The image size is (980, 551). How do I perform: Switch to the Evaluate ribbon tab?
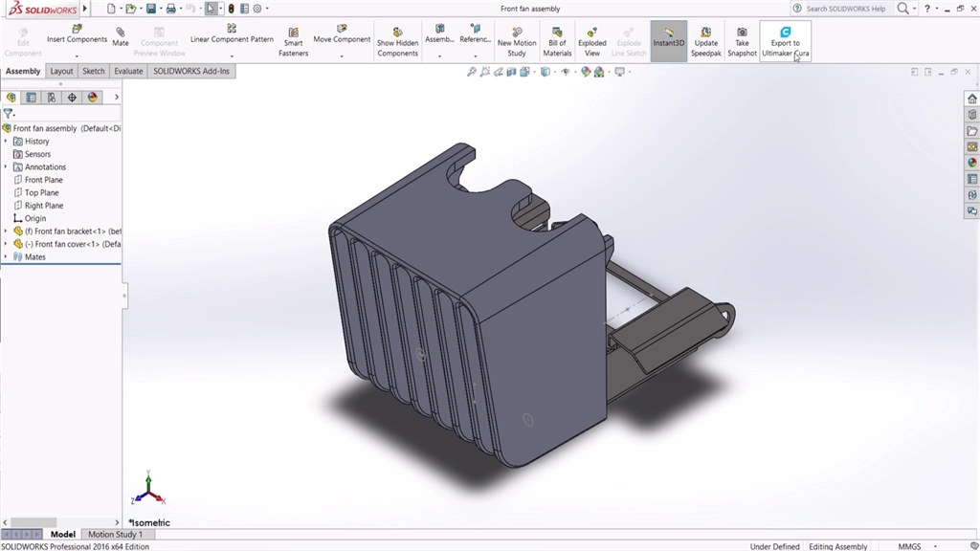point(128,71)
